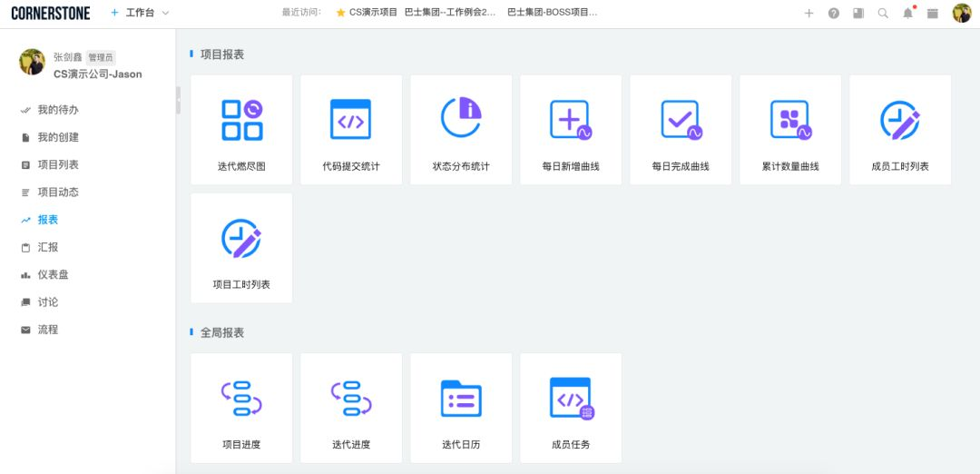Click the 管理员 role badge
This screenshot has height=474, width=980.
click(101, 57)
